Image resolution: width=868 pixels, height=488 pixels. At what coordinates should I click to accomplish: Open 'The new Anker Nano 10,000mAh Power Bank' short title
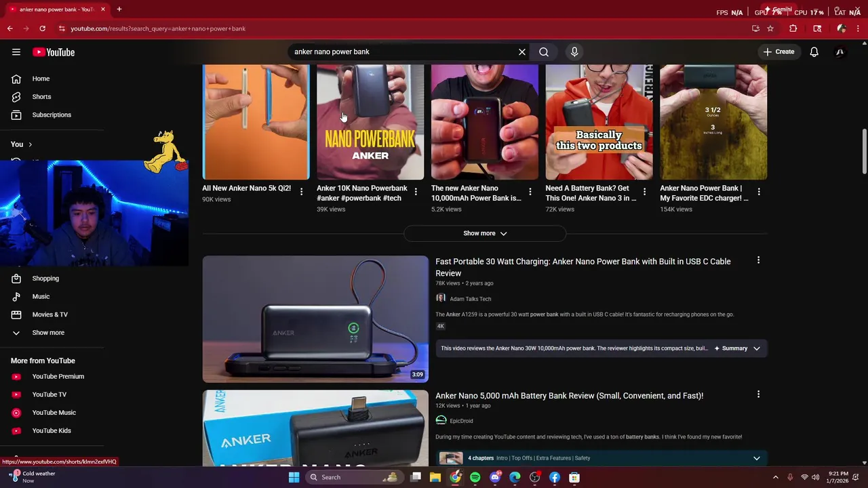(476, 193)
